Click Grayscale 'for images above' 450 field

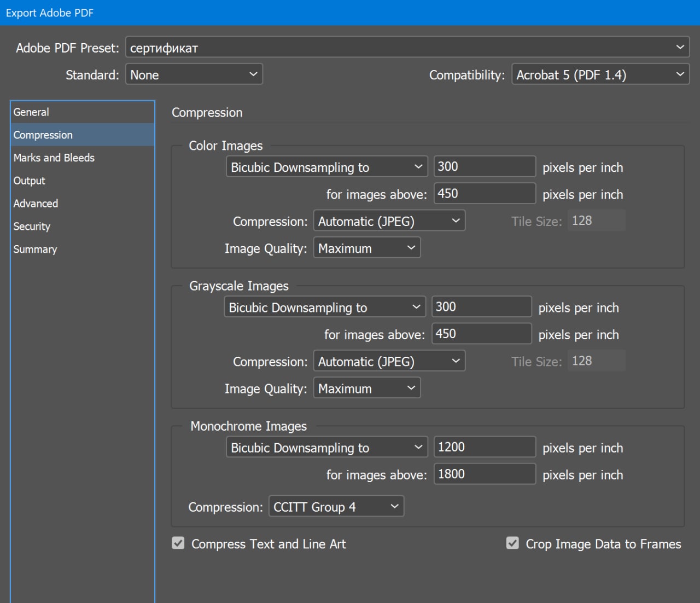point(481,334)
